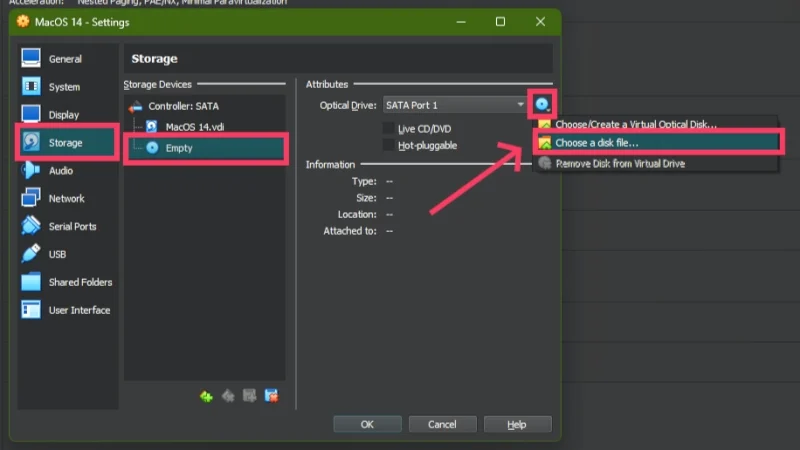Open the General settings category
This screenshot has height=450, width=800.
(65, 59)
